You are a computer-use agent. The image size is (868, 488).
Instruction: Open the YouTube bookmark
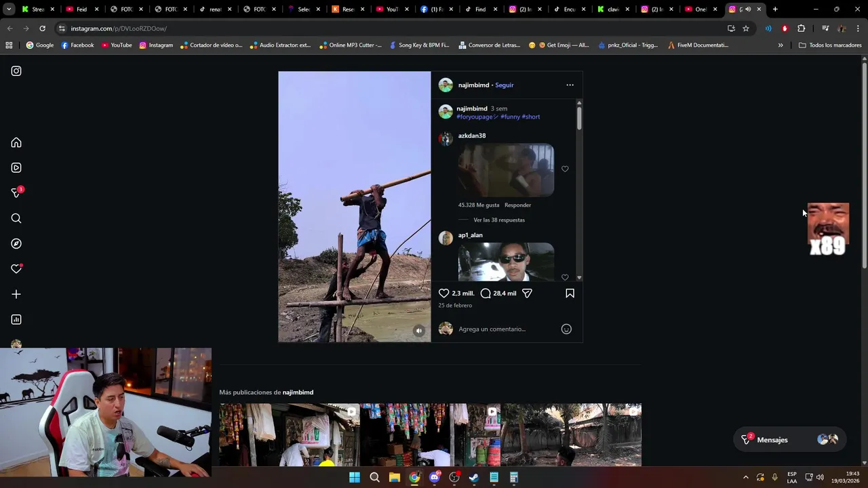pyautogui.click(x=117, y=45)
